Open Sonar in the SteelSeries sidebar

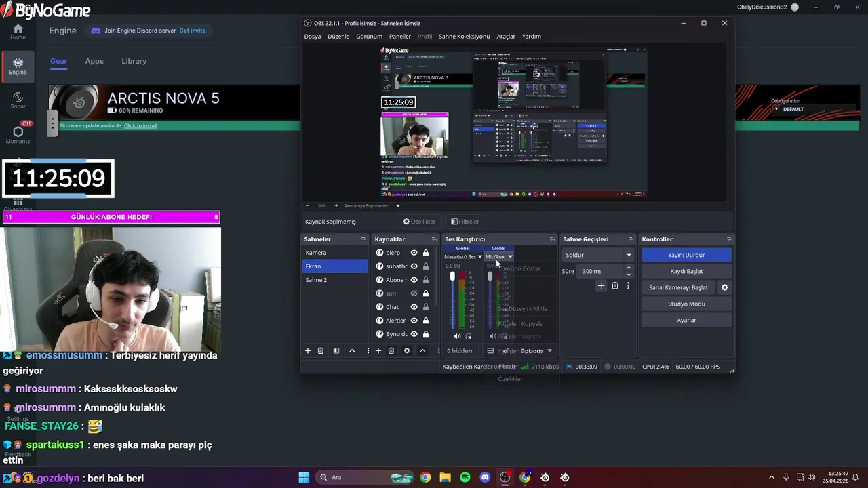18,100
